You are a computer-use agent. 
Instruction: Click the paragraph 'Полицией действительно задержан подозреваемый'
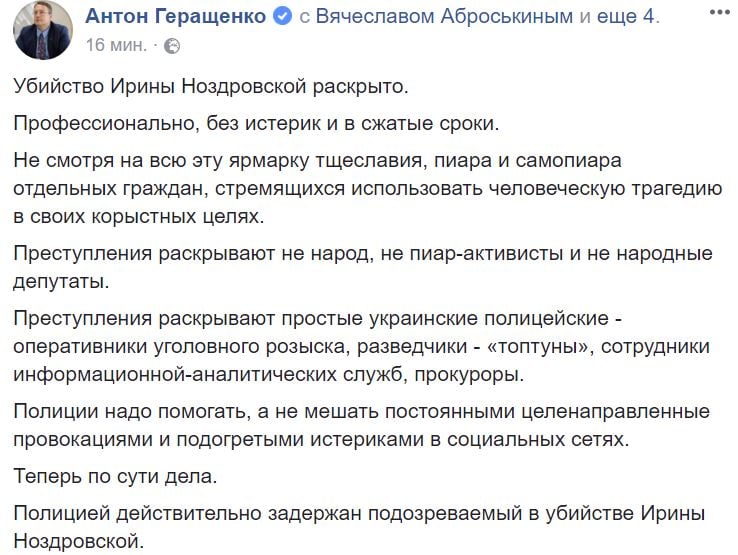point(359,527)
